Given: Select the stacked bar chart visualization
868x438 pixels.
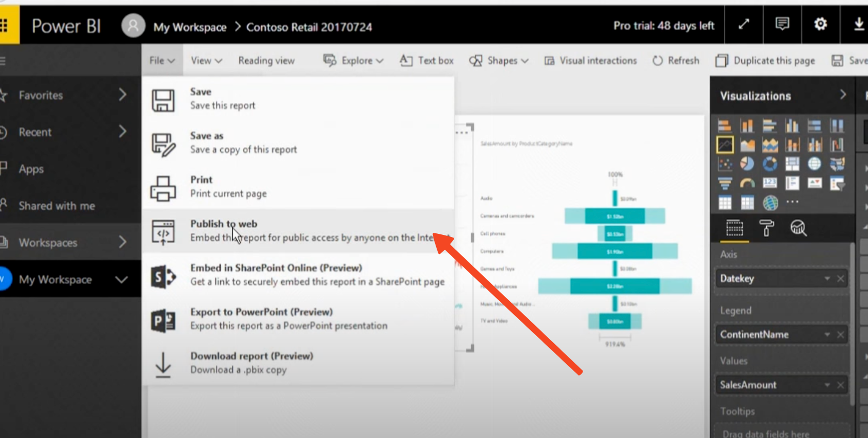Looking at the screenshot, I should click(725, 126).
